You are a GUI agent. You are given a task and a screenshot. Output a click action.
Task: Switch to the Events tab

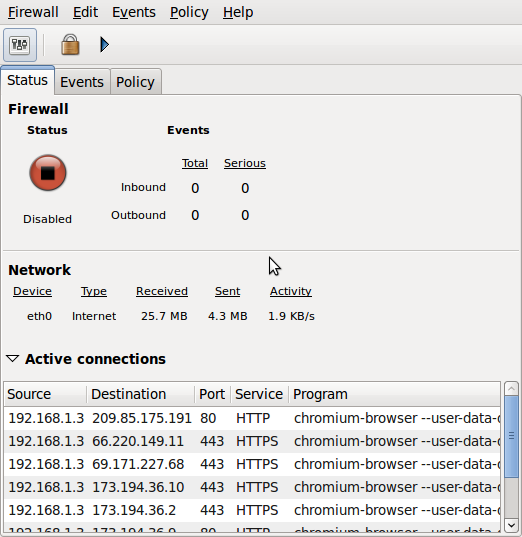pos(82,82)
